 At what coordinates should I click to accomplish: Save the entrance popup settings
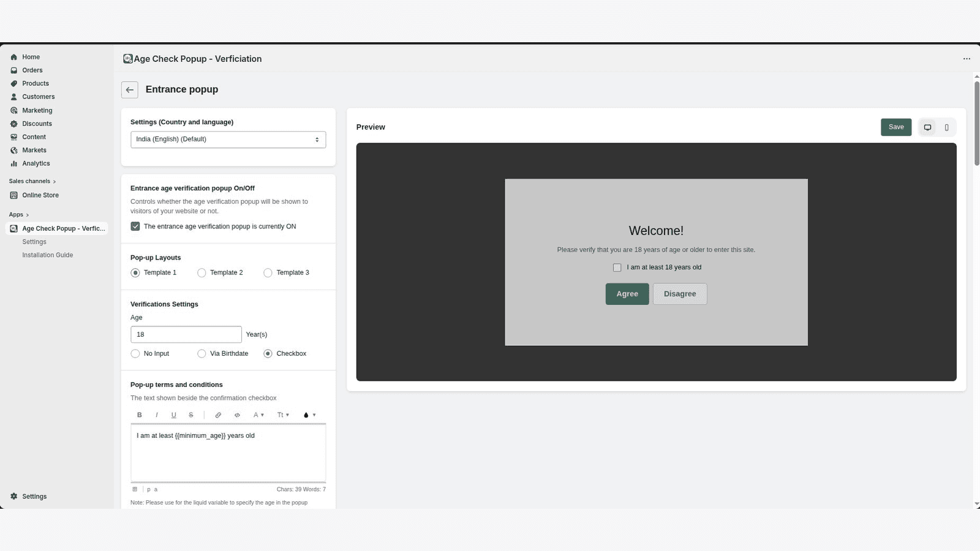pyautogui.click(x=895, y=127)
